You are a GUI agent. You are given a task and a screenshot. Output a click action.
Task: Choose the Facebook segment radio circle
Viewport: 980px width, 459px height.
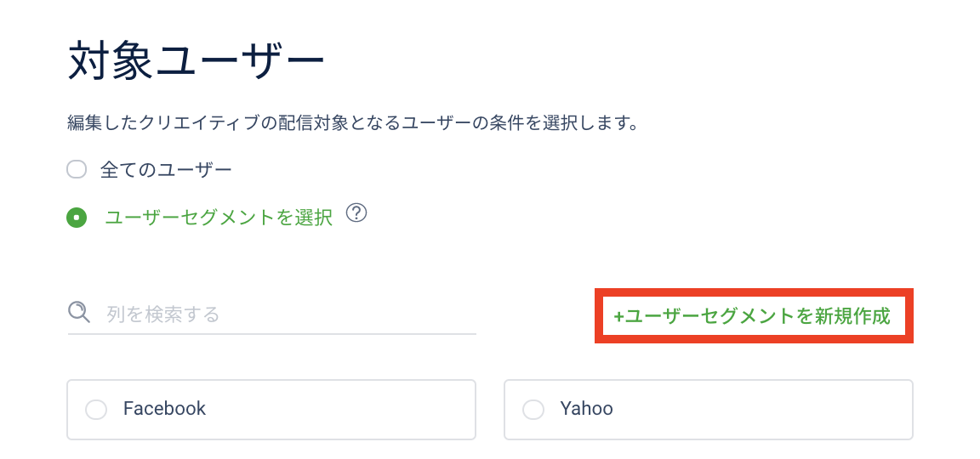[96, 410]
